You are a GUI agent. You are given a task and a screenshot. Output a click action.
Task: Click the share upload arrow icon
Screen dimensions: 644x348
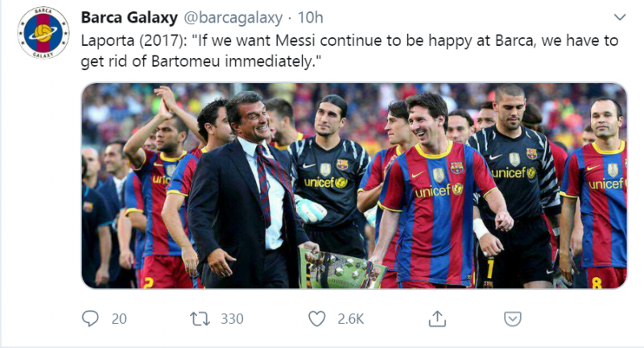(x=438, y=318)
